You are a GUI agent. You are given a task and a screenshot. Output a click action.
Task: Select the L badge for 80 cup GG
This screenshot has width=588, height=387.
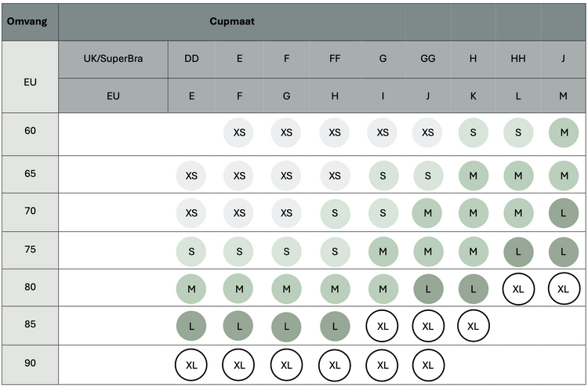pyautogui.click(x=427, y=288)
